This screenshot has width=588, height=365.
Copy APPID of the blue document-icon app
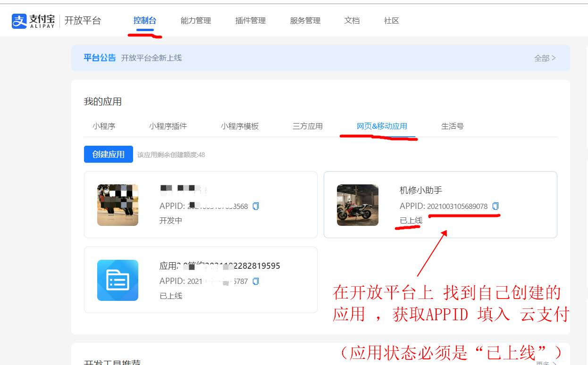pyautogui.click(x=256, y=282)
